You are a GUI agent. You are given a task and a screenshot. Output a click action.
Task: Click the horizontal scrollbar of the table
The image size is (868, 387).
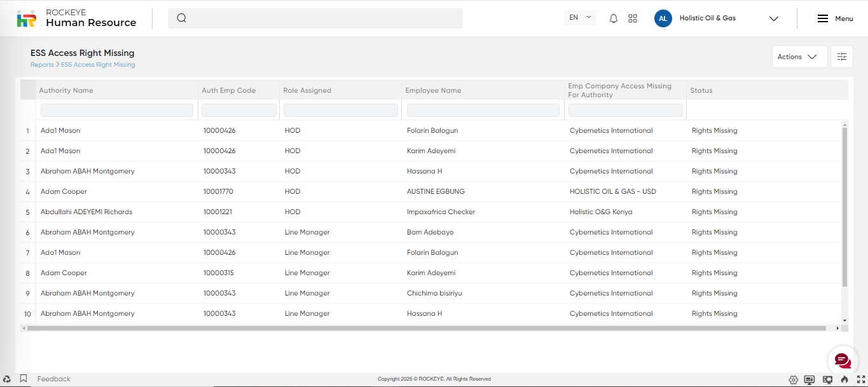pos(426,329)
